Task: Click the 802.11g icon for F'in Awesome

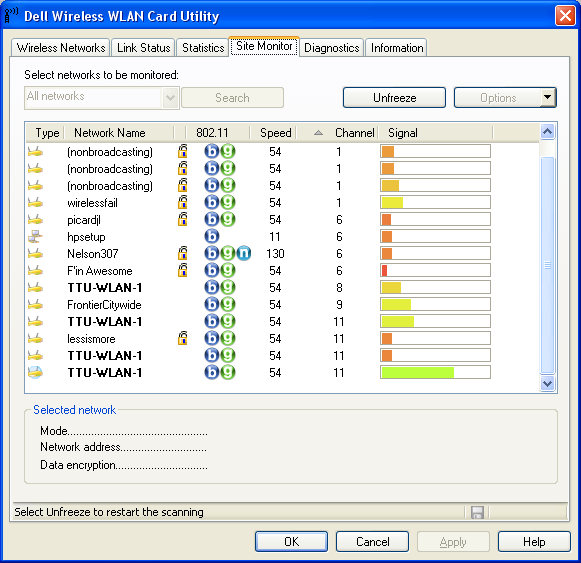Action: pos(228,270)
